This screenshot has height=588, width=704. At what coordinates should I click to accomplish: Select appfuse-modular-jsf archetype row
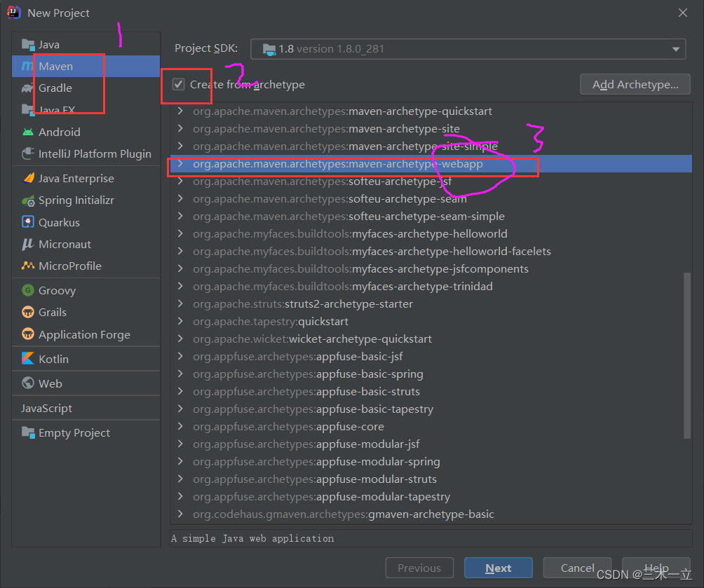click(431, 444)
